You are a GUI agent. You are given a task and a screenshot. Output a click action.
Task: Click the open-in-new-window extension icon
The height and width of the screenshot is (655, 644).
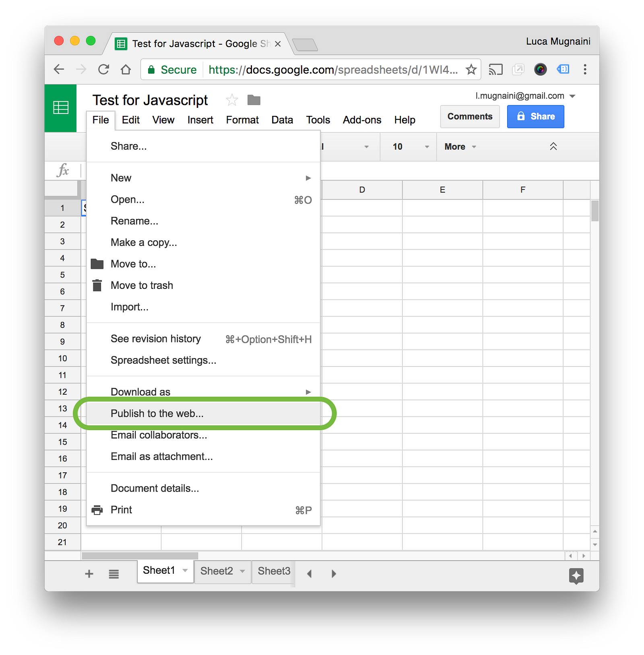coord(518,70)
